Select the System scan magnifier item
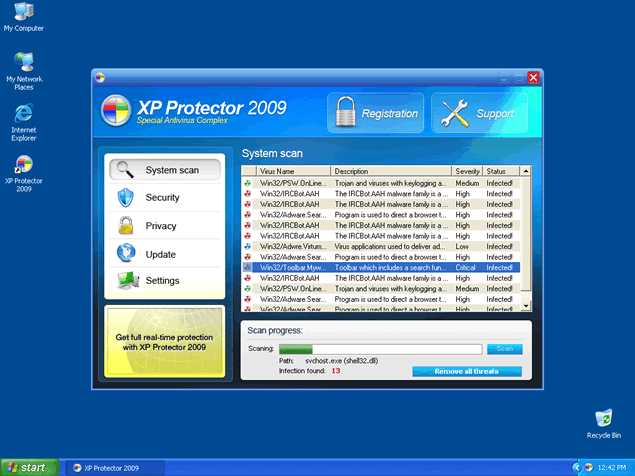The image size is (635, 476). [x=163, y=170]
